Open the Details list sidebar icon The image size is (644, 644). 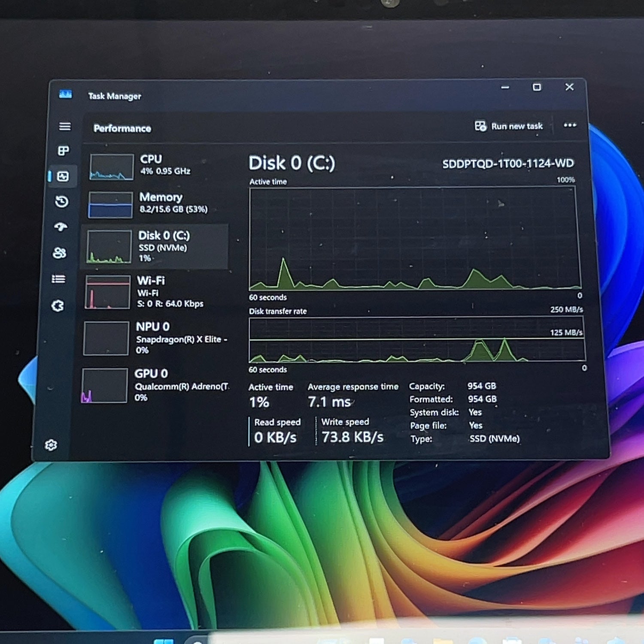coord(58,279)
